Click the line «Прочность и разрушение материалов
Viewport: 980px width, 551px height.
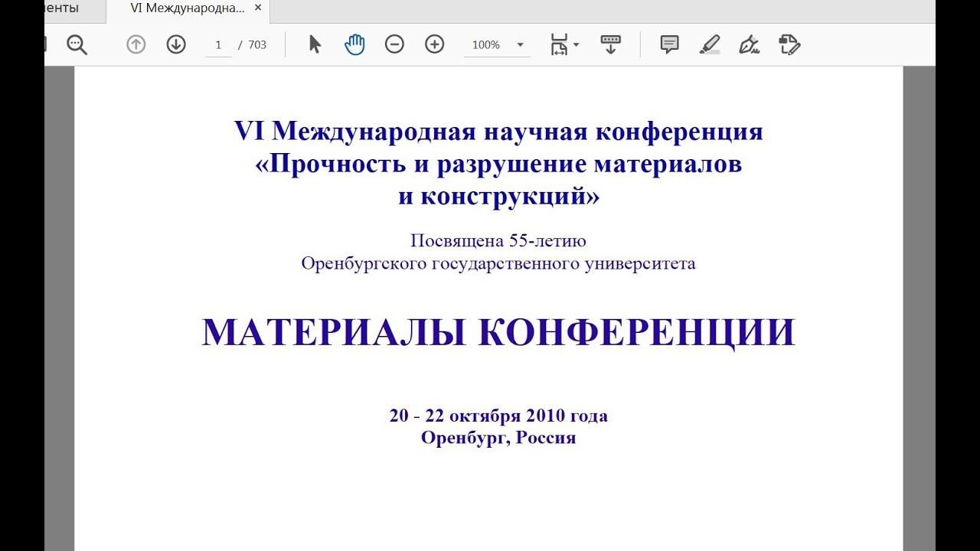coord(498,165)
